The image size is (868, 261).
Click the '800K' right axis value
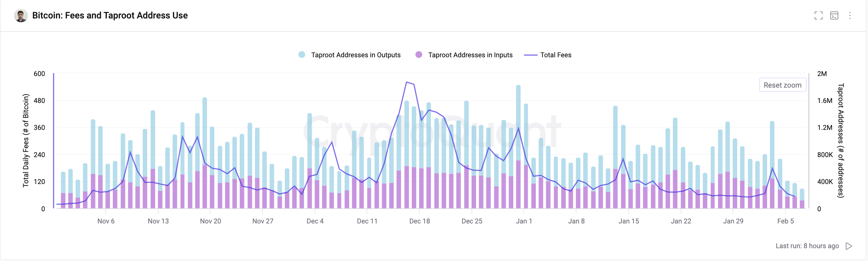tap(825, 155)
